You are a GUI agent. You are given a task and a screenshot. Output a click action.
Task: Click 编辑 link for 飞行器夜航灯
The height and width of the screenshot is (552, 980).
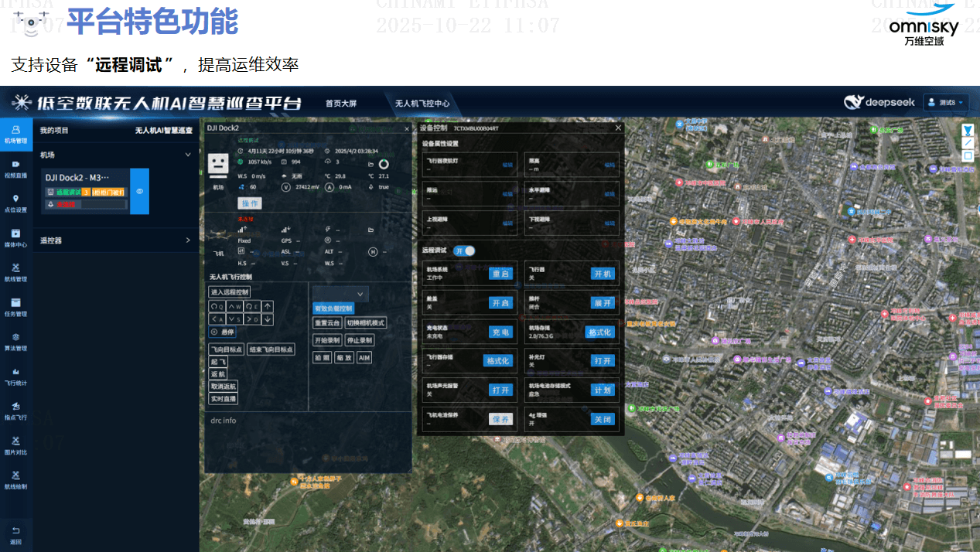[507, 165]
